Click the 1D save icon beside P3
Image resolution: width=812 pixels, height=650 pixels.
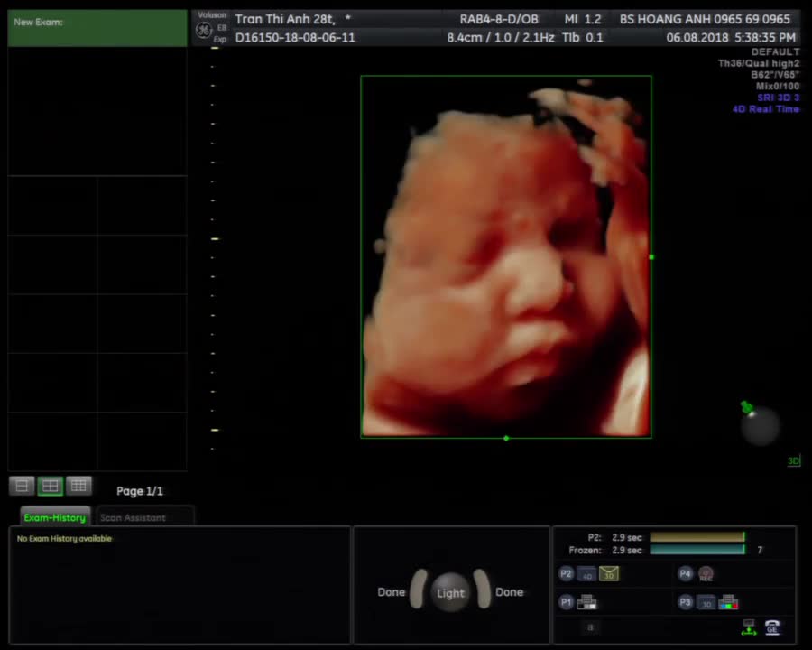pyautogui.click(x=706, y=603)
